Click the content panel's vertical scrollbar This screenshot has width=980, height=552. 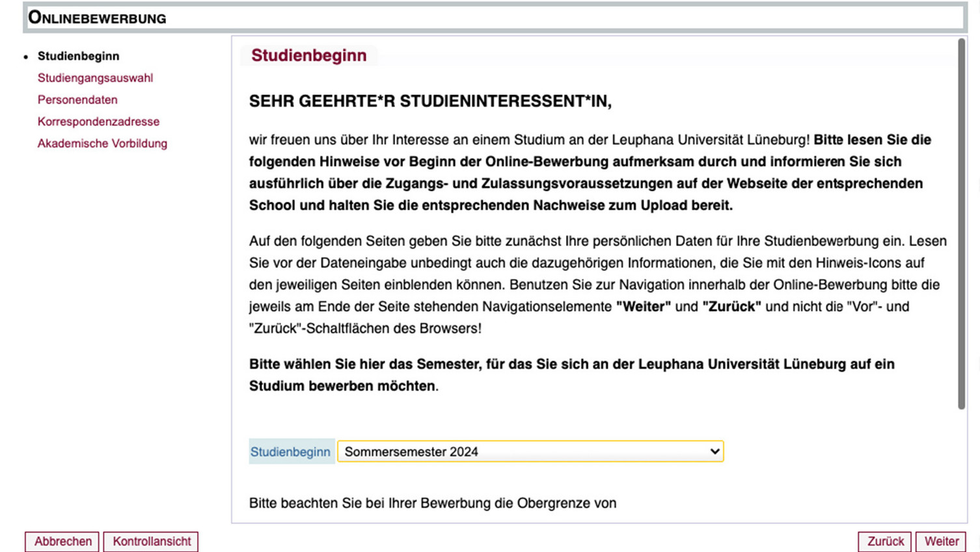coord(961,221)
